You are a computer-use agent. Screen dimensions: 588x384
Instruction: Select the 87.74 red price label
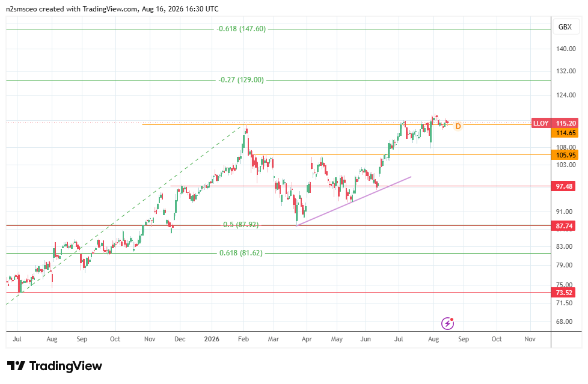coord(563,226)
